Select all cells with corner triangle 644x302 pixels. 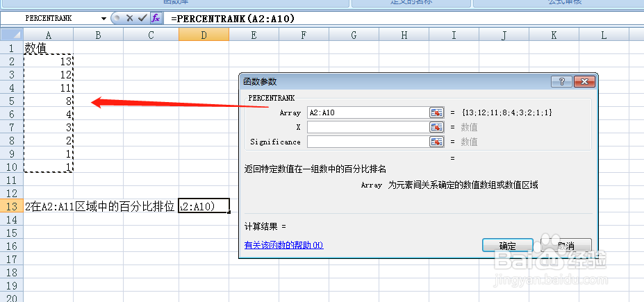tap(12, 35)
